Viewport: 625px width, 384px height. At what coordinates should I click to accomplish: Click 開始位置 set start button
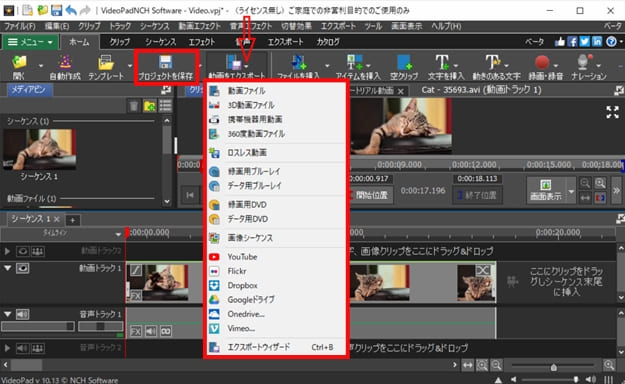pos(370,195)
